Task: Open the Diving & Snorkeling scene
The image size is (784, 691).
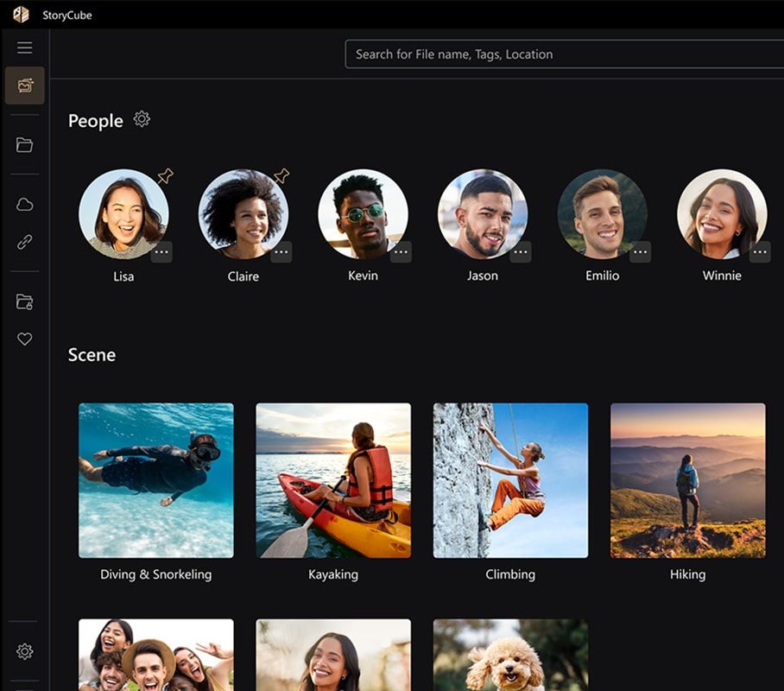Action: pos(156,480)
